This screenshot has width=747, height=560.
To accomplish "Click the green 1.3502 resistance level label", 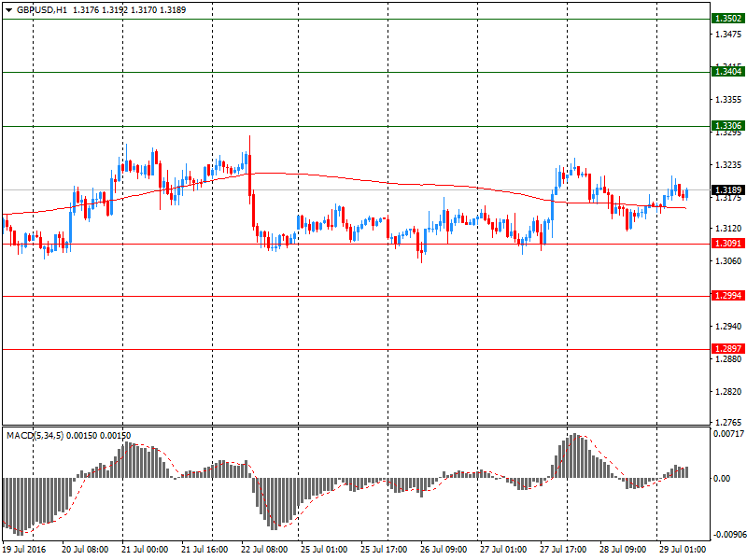I will [x=728, y=19].
